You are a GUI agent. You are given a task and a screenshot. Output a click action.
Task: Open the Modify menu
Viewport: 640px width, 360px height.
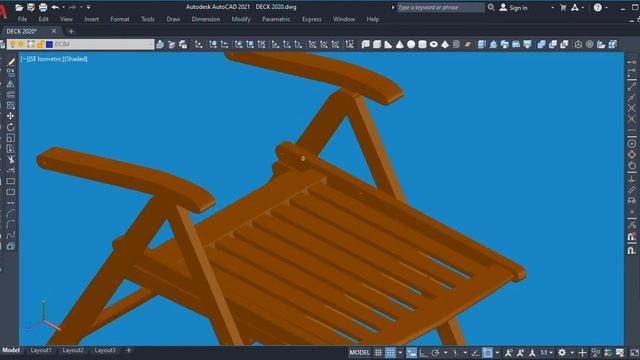click(241, 19)
